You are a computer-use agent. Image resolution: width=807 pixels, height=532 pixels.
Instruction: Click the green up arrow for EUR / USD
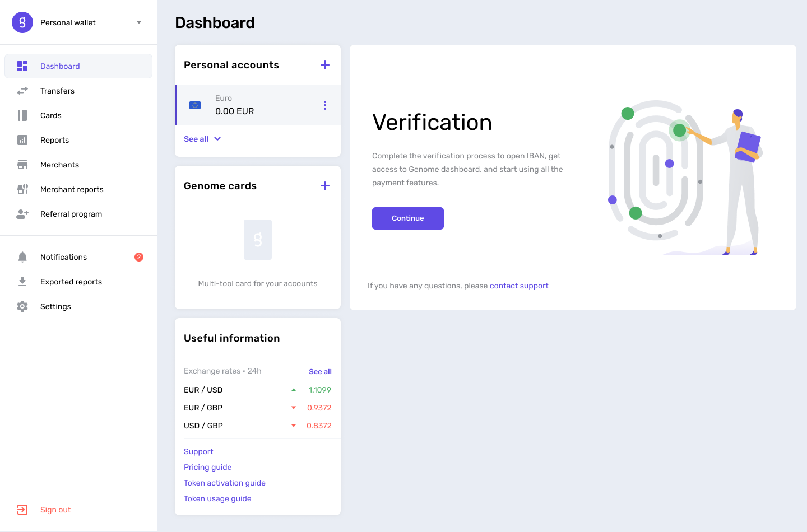294,390
